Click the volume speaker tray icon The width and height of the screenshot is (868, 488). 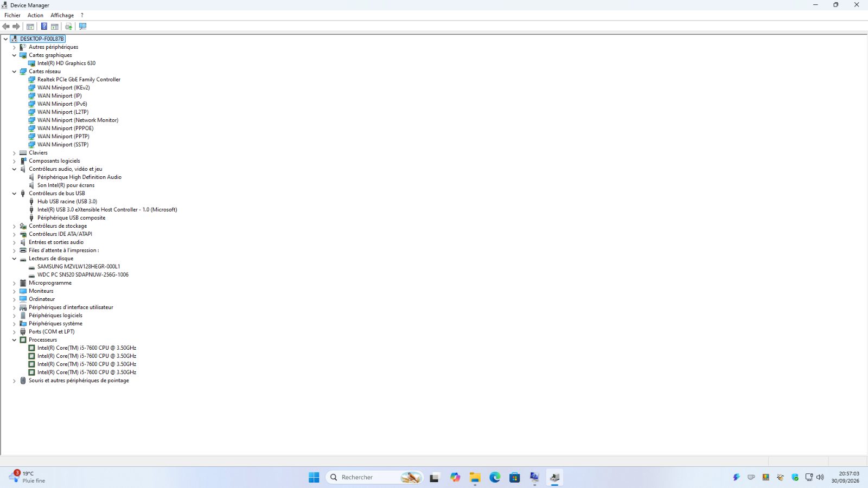(x=820, y=477)
